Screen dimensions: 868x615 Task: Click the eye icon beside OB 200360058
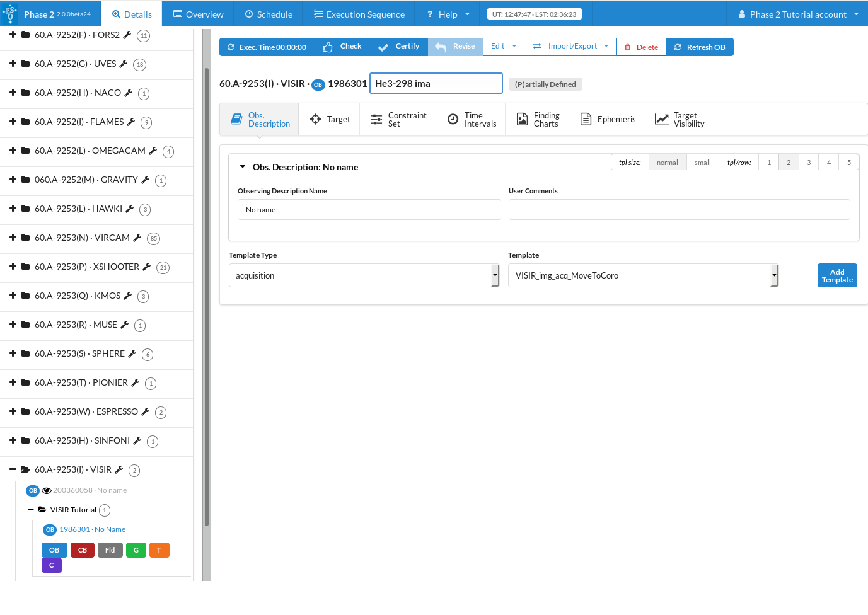tap(46, 490)
